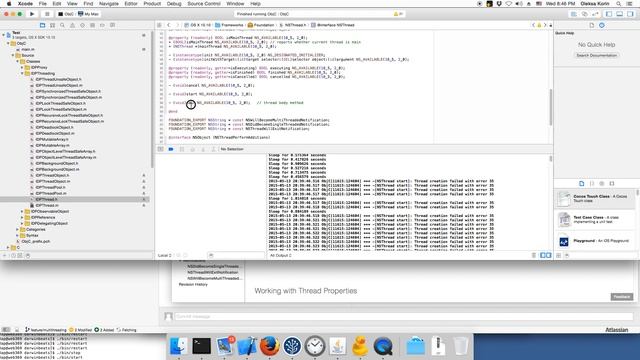Open the Product menu
This screenshot has height=360, width=640.
pos(152,4)
